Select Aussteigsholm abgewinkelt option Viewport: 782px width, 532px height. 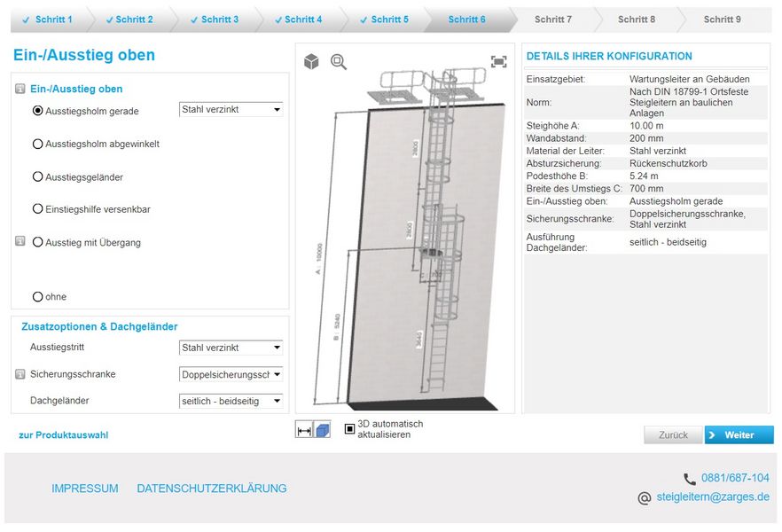36,143
